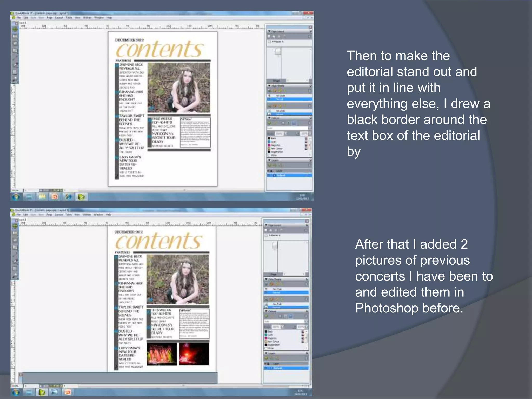Toggle frame colour button in top Colours palette
This screenshot has height=399, width=532.
(x=283, y=123)
